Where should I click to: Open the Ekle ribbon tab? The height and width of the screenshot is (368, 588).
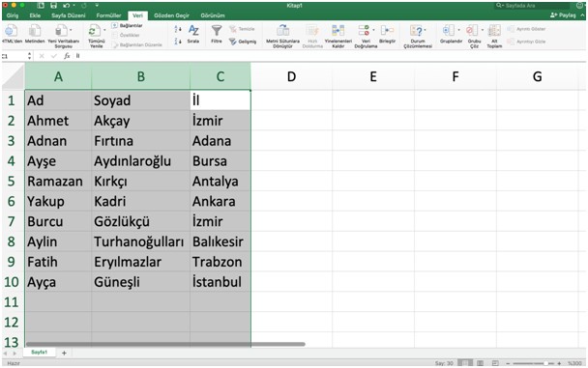click(x=35, y=15)
